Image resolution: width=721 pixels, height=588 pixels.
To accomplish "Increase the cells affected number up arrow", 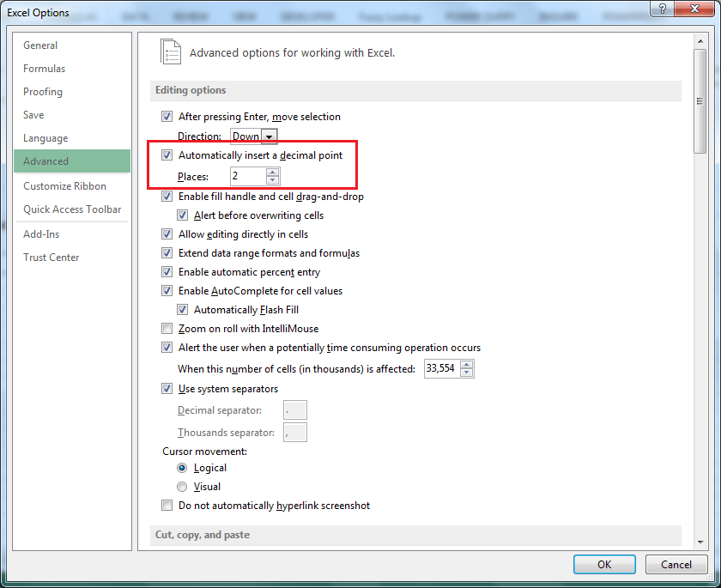I will [x=467, y=365].
